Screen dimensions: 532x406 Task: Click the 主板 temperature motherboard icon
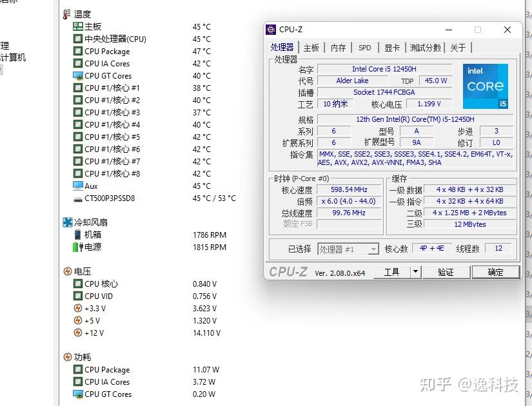click(77, 26)
